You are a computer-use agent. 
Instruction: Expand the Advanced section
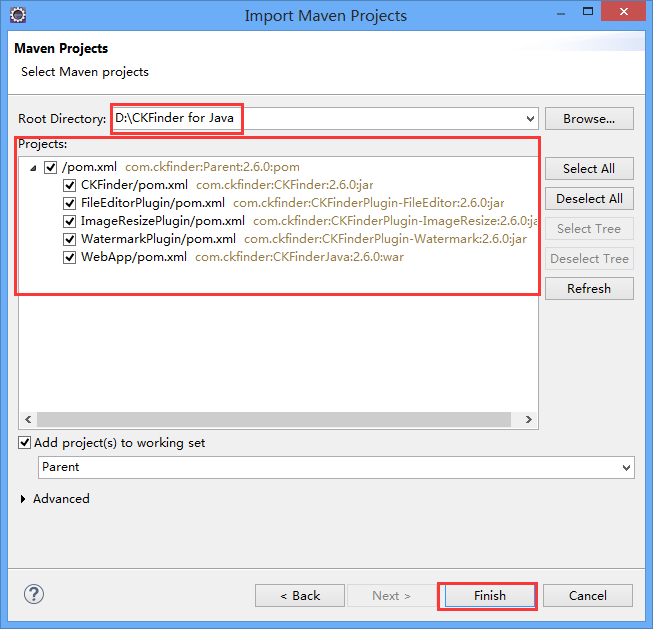23,499
